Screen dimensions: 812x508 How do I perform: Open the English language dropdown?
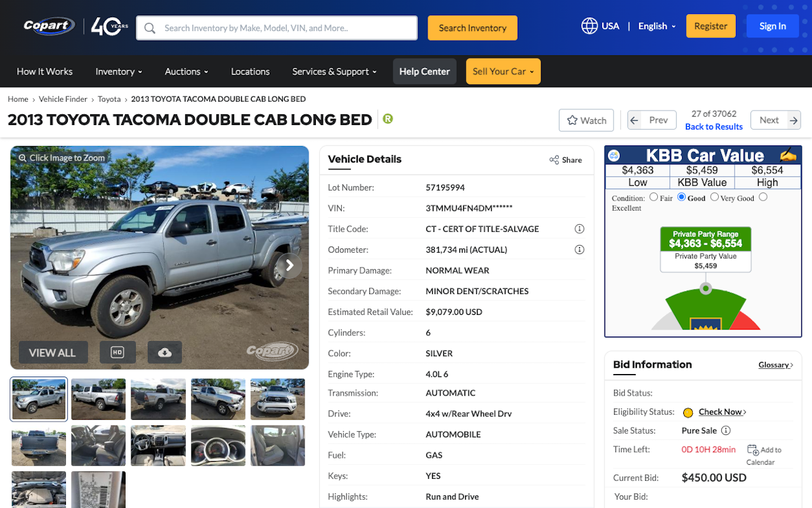657,26
